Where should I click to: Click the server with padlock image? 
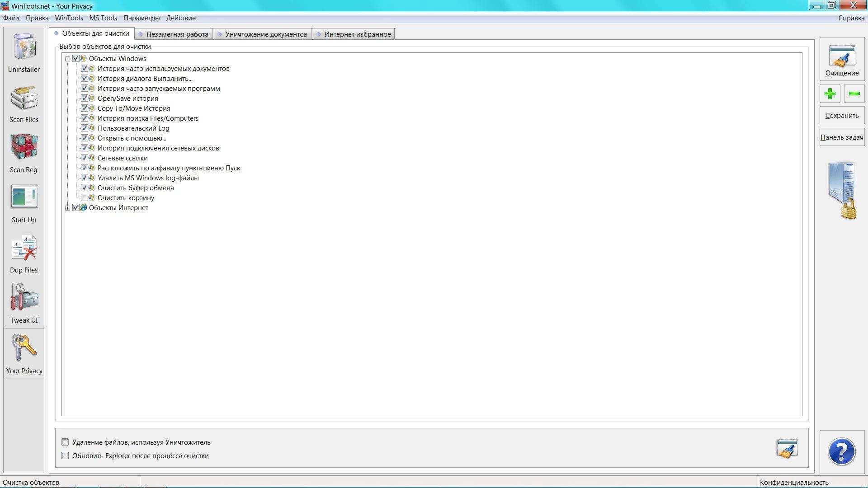click(x=842, y=191)
